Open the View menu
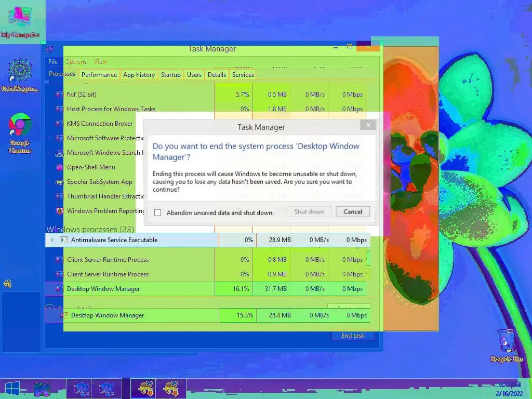This screenshot has width=532, height=399. [100, 62]
